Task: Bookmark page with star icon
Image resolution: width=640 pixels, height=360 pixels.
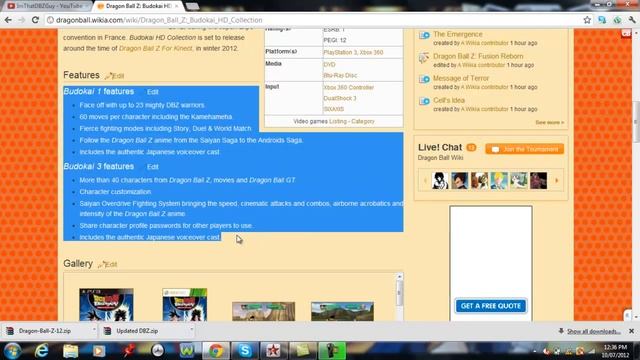Action: [587, 20]
